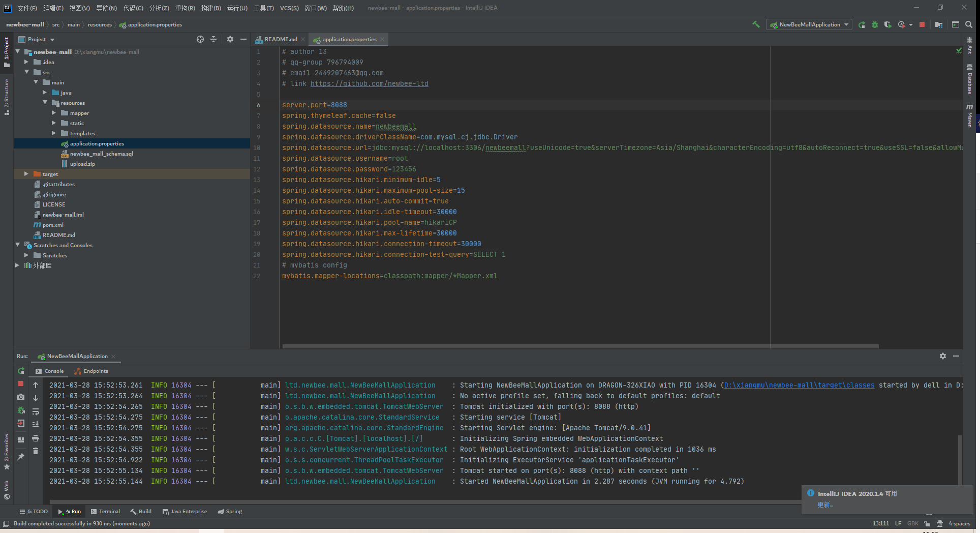Expand the java folder
980x533 pixels.
[x=45, y=93]
